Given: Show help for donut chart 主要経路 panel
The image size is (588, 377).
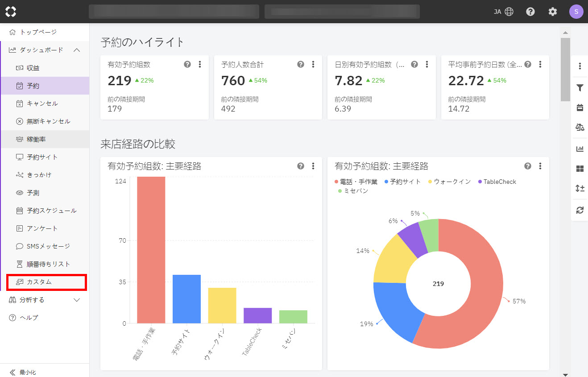Looking at the screenshot, I should [528, 166].
